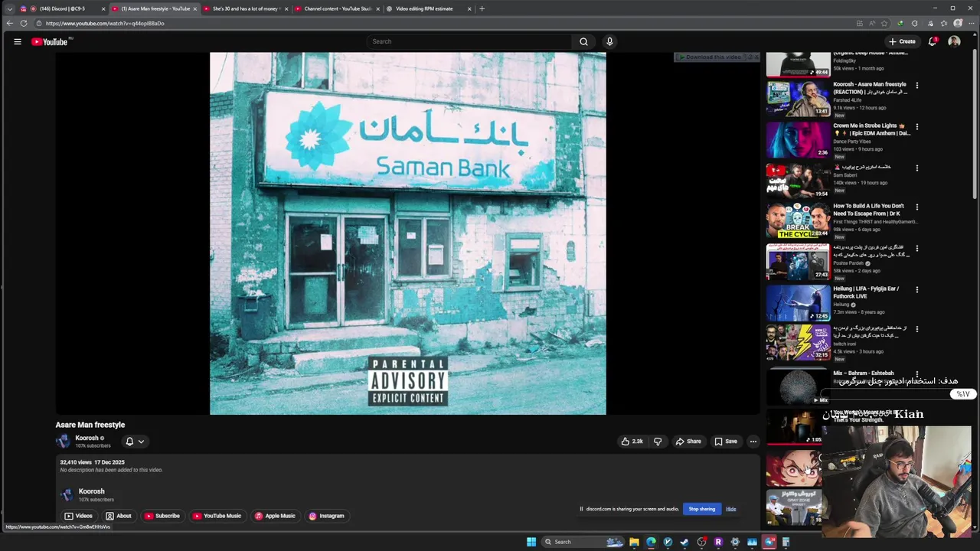The width and height of the screenshot is (980, 551).
Task: Click the page vertical scrollbar
Action: [x=976, y=122]
